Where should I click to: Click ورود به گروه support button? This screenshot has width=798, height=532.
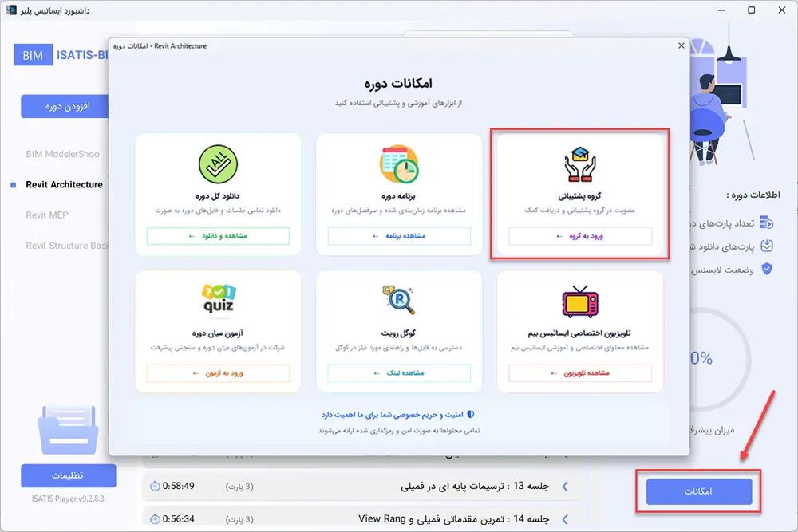[x=579, y=236]
